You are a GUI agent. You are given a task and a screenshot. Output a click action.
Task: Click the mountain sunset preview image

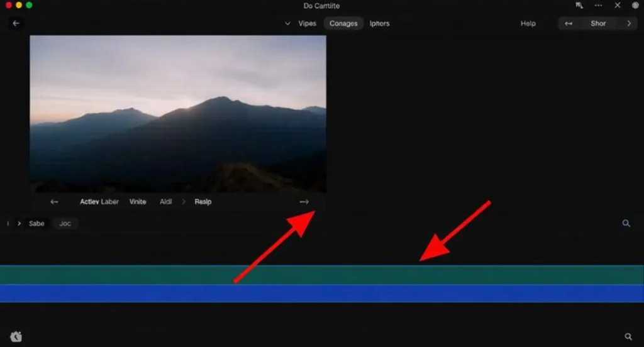(x=178, y=114)
